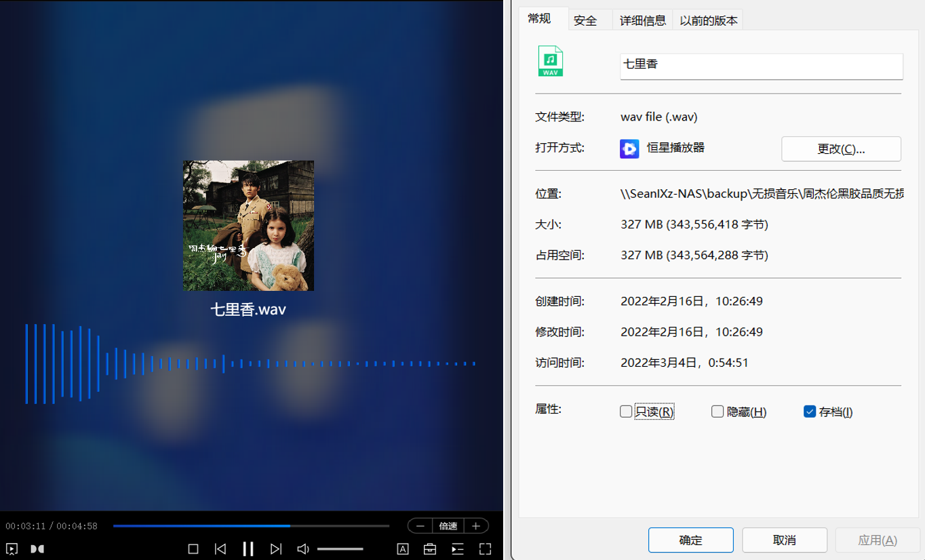Enable the 只读 read-only checkbox
The width and height of the screenshot is (925, 560).
coord(625,411)
